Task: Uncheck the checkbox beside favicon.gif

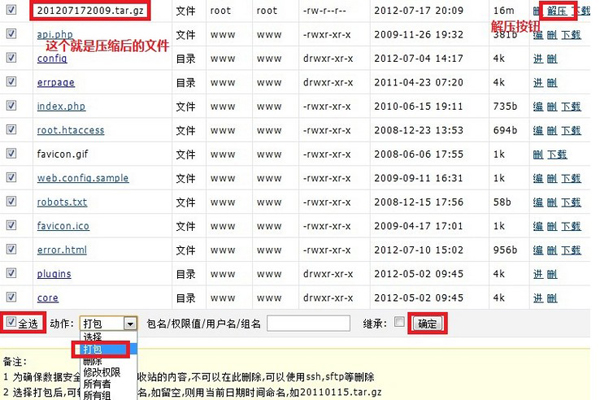Action: point(11,153)
